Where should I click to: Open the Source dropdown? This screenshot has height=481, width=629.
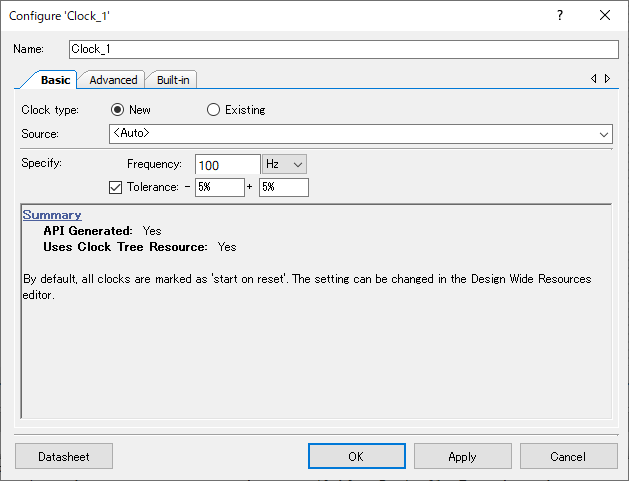(361, 134)
